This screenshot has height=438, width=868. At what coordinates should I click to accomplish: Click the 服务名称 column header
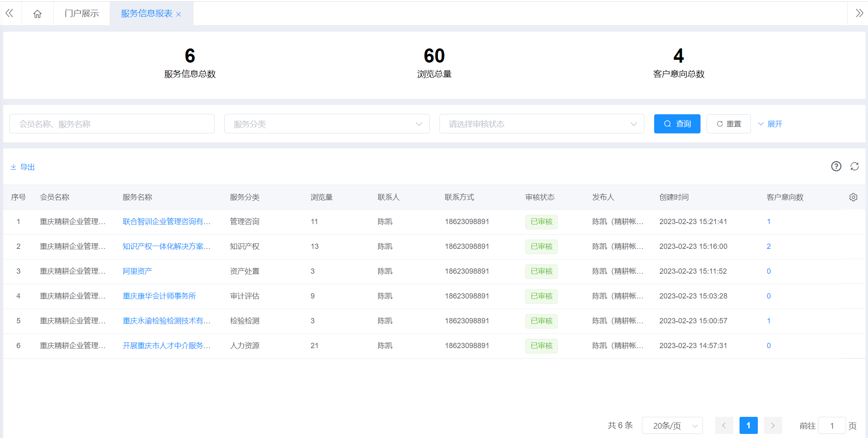click(137, 197)
